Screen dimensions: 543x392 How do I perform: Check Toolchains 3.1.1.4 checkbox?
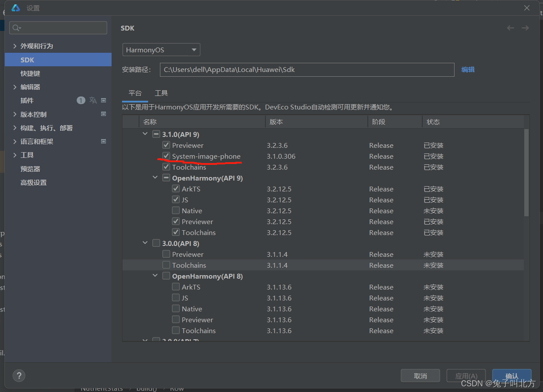click(166, 265)
